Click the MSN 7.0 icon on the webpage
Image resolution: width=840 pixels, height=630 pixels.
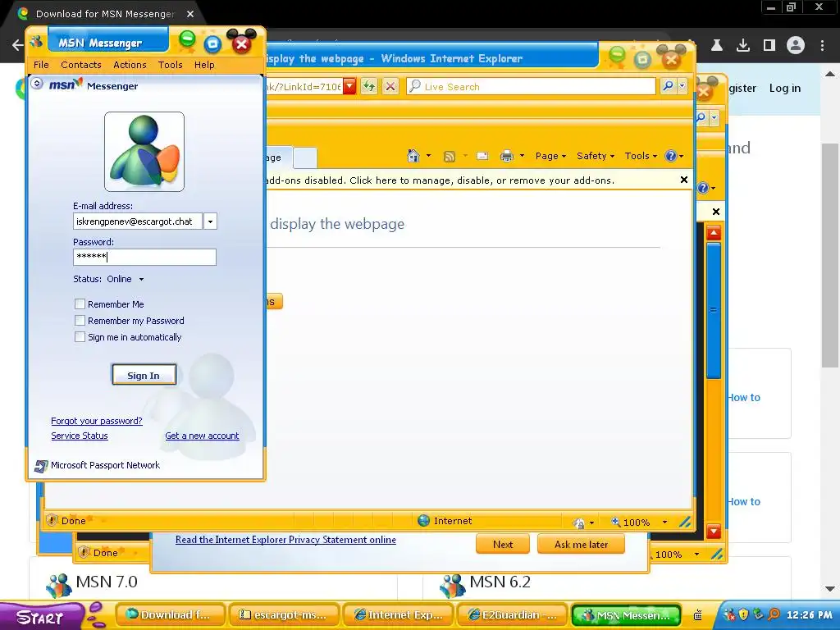coord(58,585)
